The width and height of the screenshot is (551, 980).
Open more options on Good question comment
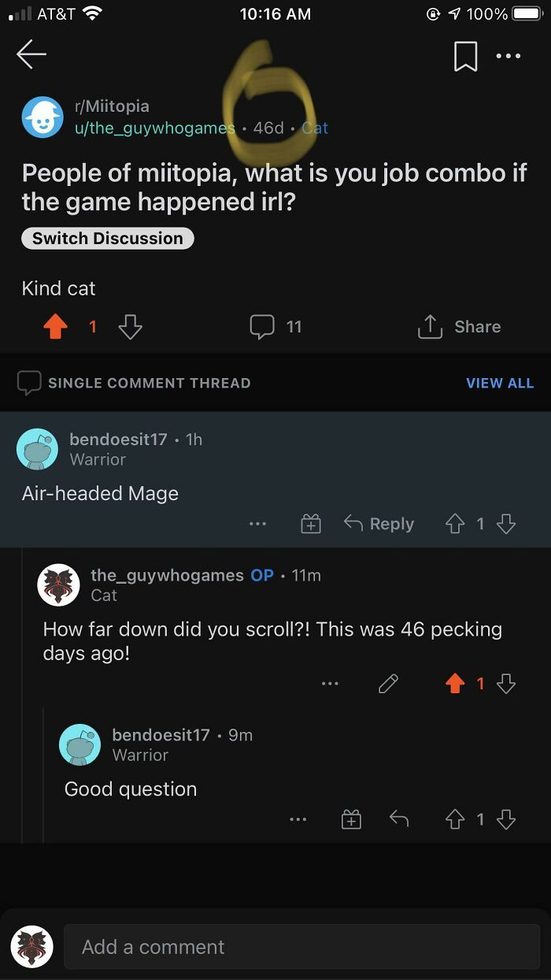(x=298, y=819)
